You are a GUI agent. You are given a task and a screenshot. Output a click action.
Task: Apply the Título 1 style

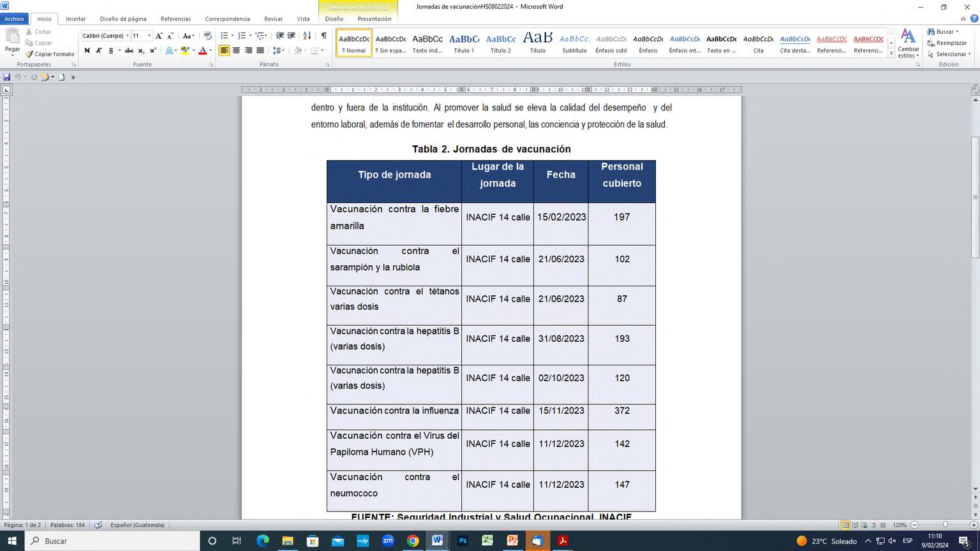click(464, 43)
